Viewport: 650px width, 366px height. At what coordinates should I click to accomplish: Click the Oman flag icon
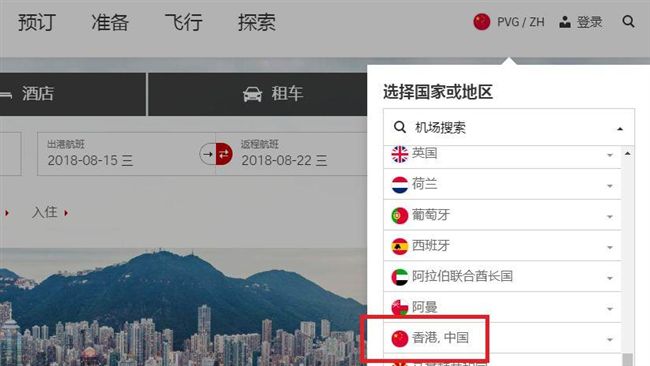click(400, 308)
